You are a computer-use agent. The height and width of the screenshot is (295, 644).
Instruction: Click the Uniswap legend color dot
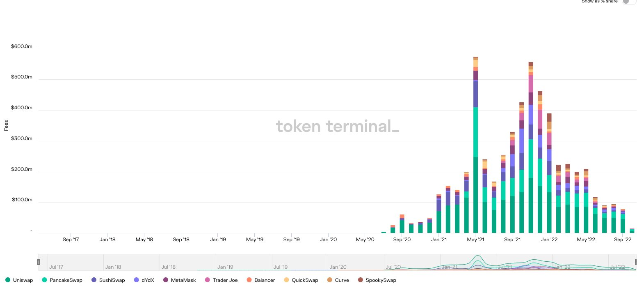pyautogui.click(x=8, y=280)
